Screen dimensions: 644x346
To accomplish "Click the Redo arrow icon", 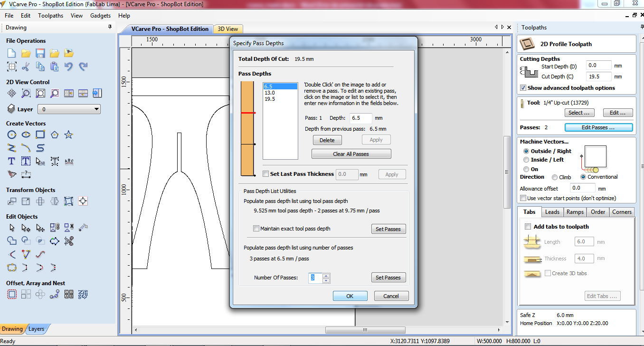I will pos(83,67).
